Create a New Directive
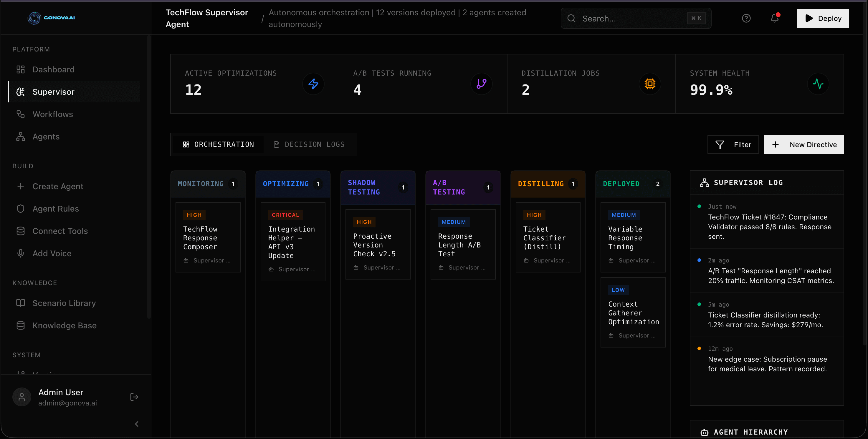This screenshot has width=868, height=439. 803,144
